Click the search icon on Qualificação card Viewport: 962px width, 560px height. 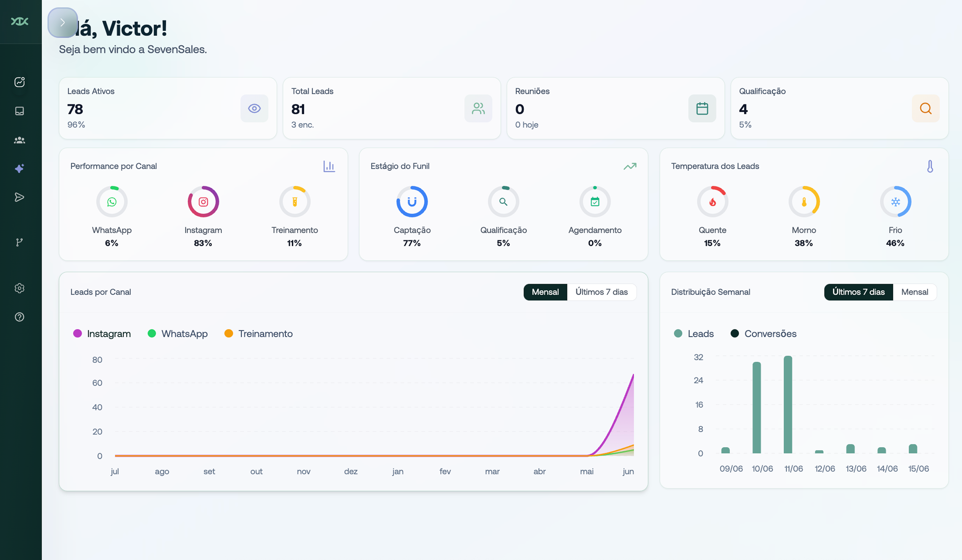[925, 108]
